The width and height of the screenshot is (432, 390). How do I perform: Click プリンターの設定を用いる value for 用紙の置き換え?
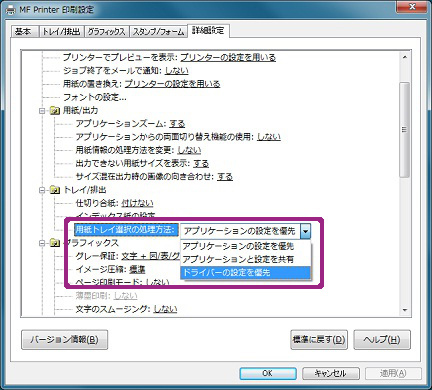[x=172, y=84]
